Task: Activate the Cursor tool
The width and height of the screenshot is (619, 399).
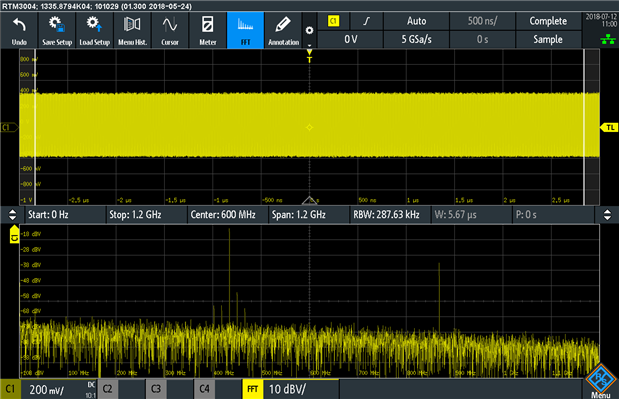Action: 170,30
